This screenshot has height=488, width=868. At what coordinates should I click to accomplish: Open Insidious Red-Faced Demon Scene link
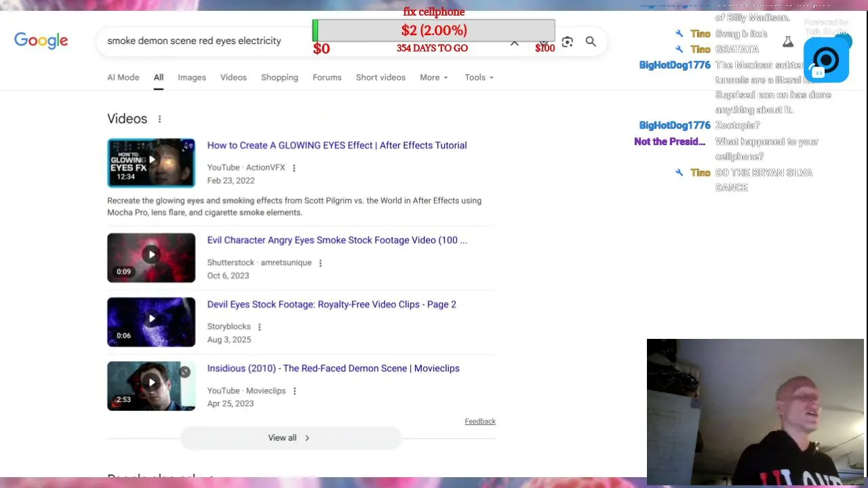click(334, 369)
